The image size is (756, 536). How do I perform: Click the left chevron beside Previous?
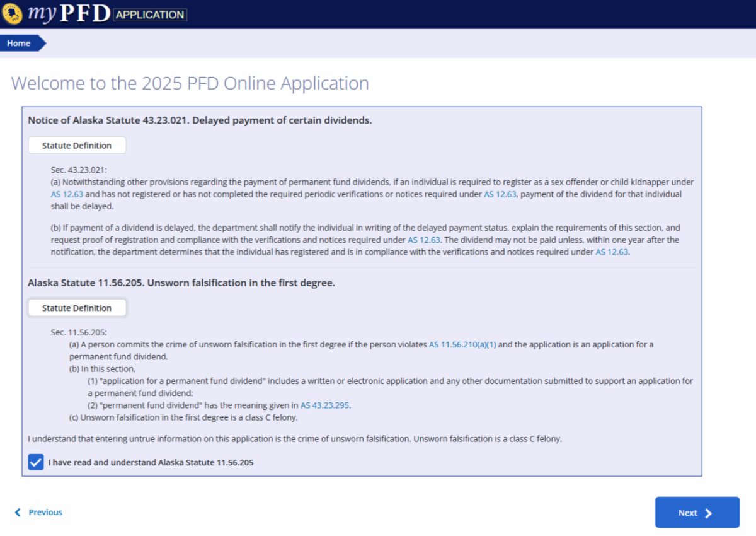[18, 513]
